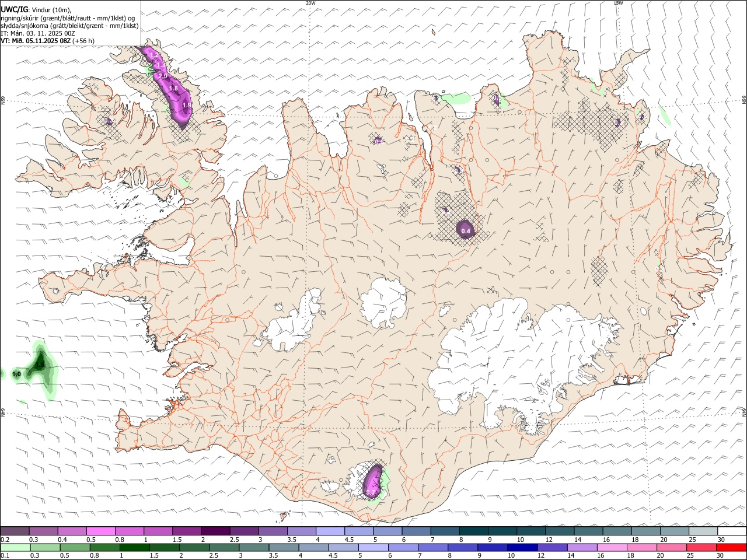Viewport: 747px width, 560px height.
Task: Click the light pink swatch between 16 and 18 in lower legend
Action: coord(613,547)
